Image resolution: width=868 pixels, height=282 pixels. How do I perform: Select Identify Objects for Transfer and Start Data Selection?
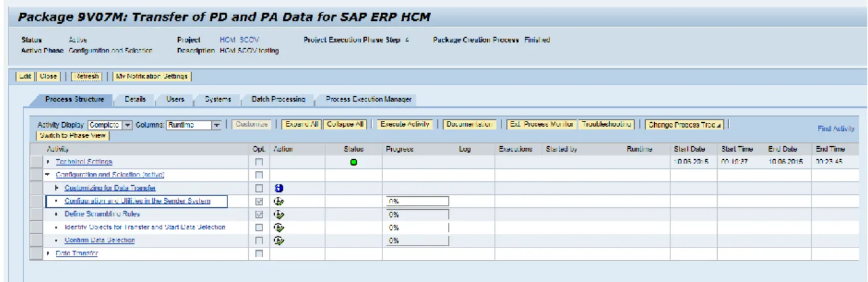(x=145, y=227)
